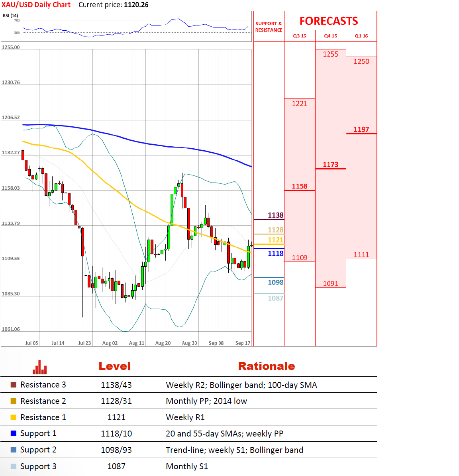Click the 1206.52 price axis label

11,118
